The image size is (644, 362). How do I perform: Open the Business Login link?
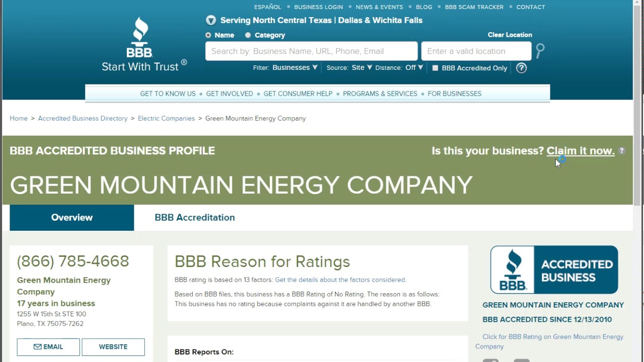tap(318, 7)
